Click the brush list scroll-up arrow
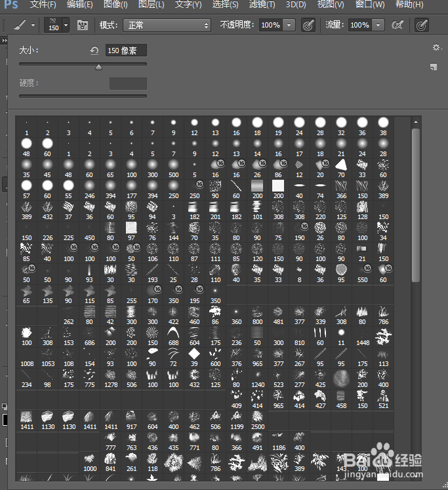448x490 pixels. point(415,122)
